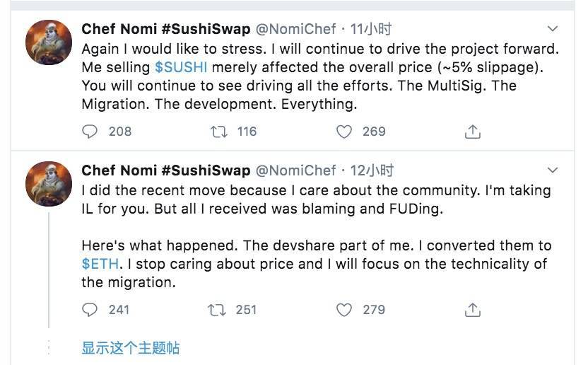Like the tweet with 279 likes
Image resolution: width=588 pixels, height=365 pixels.
click(x=344, y=309)
